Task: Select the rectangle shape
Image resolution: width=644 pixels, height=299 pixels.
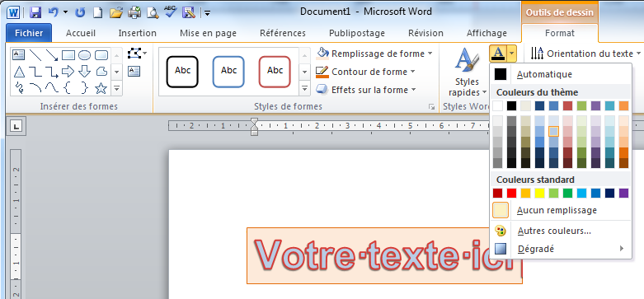Action: (x=68, y=54)
